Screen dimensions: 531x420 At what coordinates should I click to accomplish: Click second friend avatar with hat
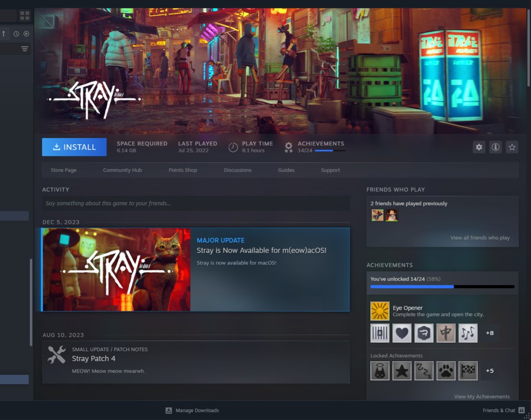click(x=392, y=215)
